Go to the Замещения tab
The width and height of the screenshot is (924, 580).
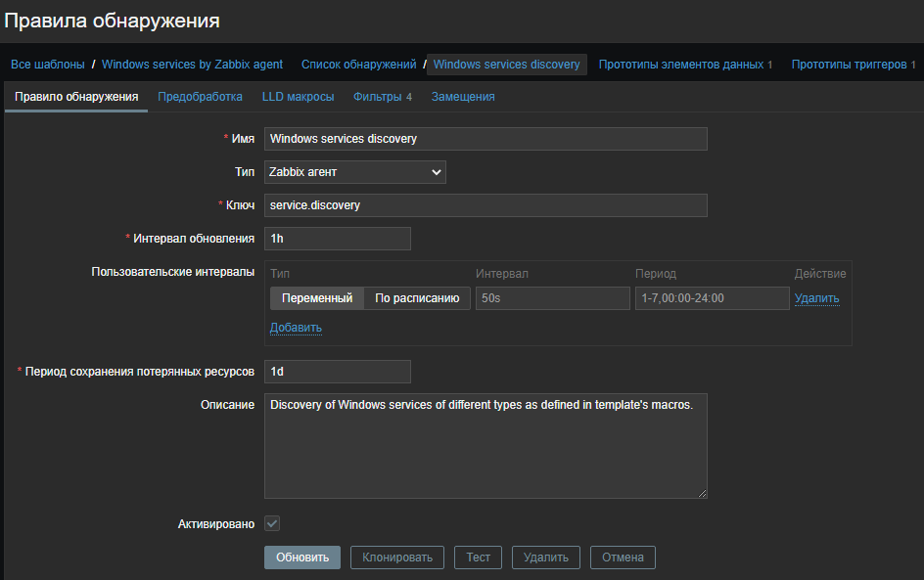click(x=463, y=97)
